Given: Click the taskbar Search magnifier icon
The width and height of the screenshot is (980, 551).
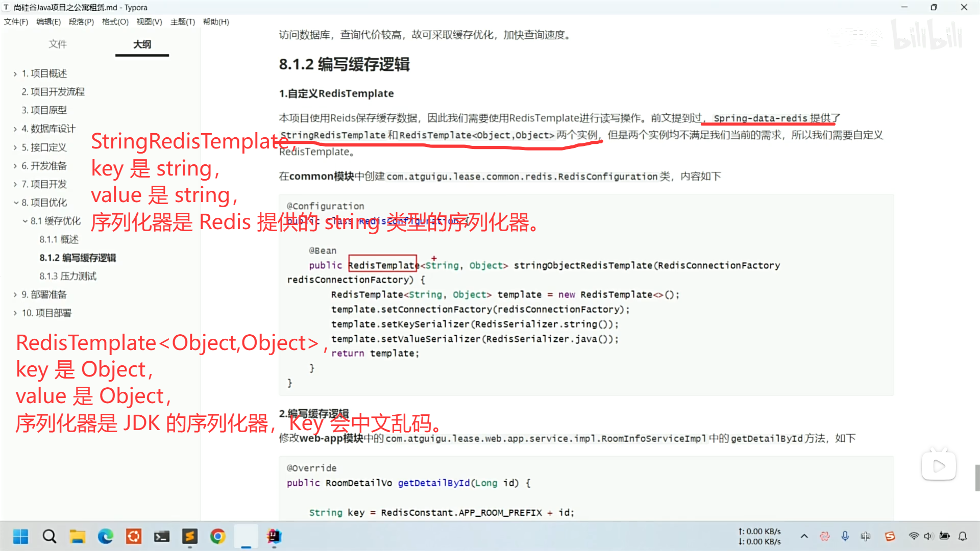Looking at the screenshot, I should [x=50, y=536].
